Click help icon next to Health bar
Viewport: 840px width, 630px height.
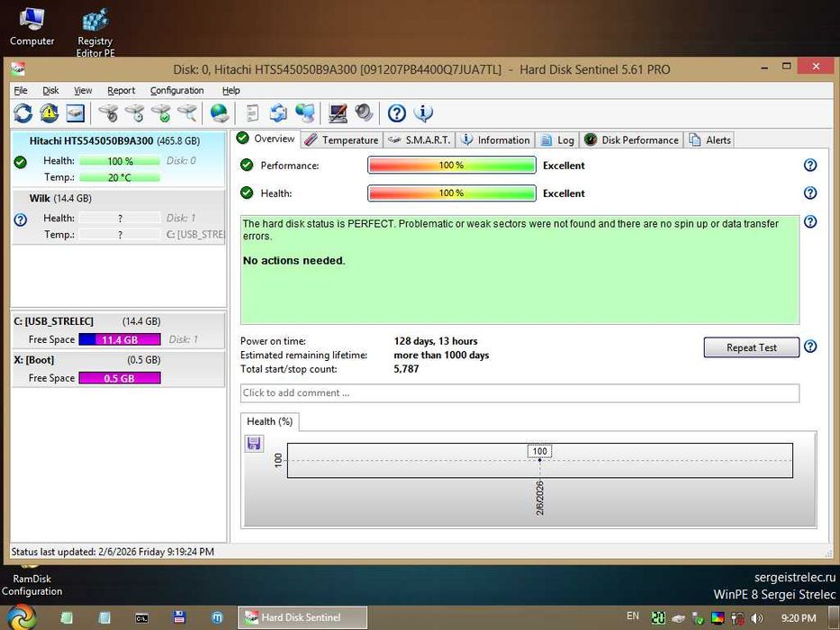click(810, 193)
